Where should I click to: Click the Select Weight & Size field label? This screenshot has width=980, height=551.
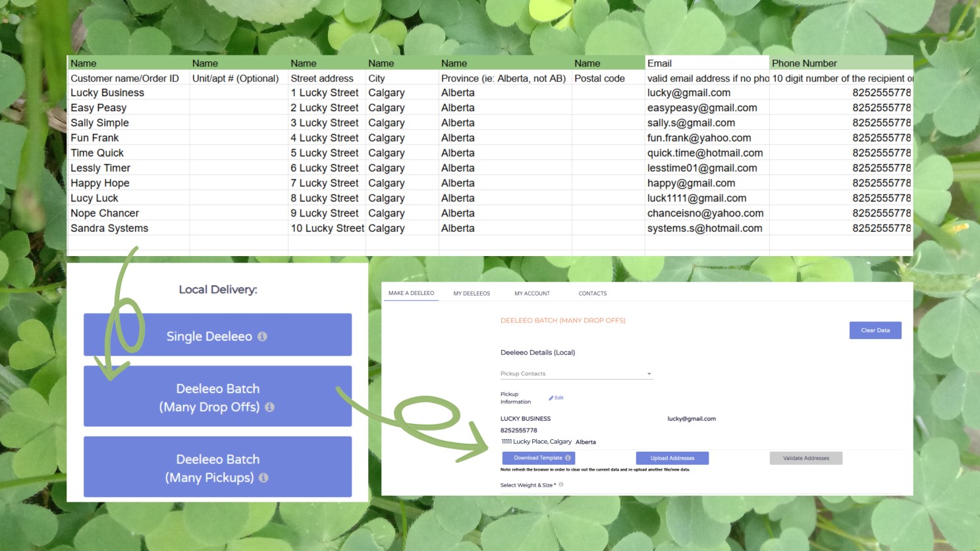pyautogui.click(x=528, y=485)
